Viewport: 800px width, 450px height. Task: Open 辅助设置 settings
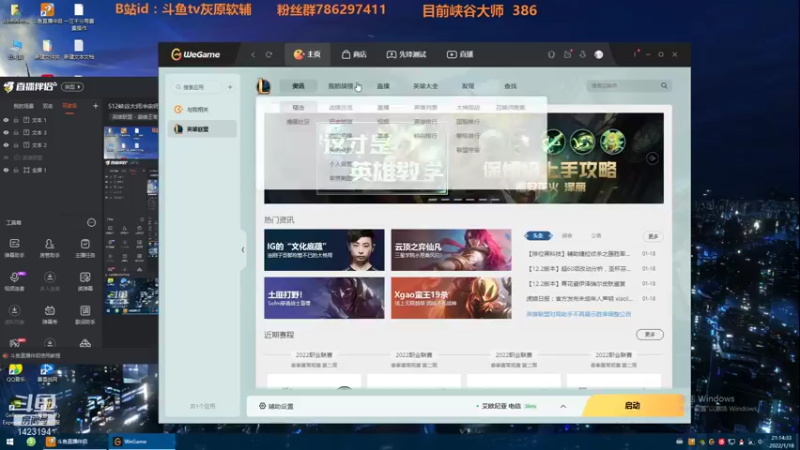[x=276, y=406]
